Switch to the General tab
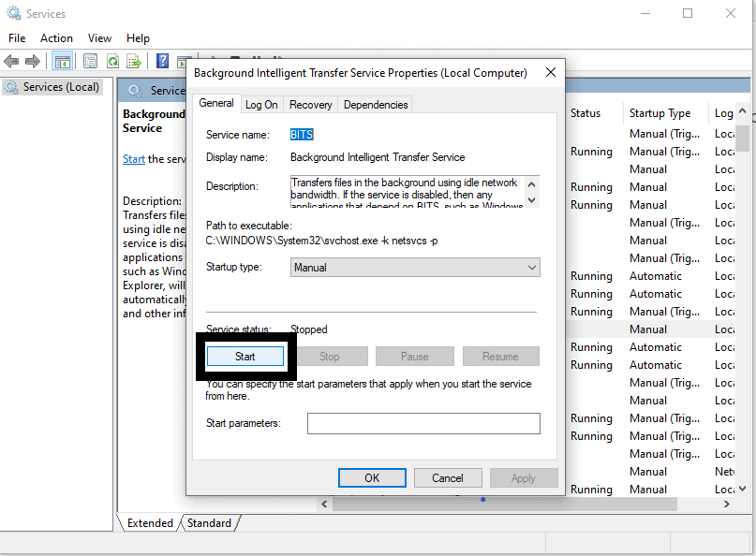This screenshot has height=556, width=756. (216, 103)
